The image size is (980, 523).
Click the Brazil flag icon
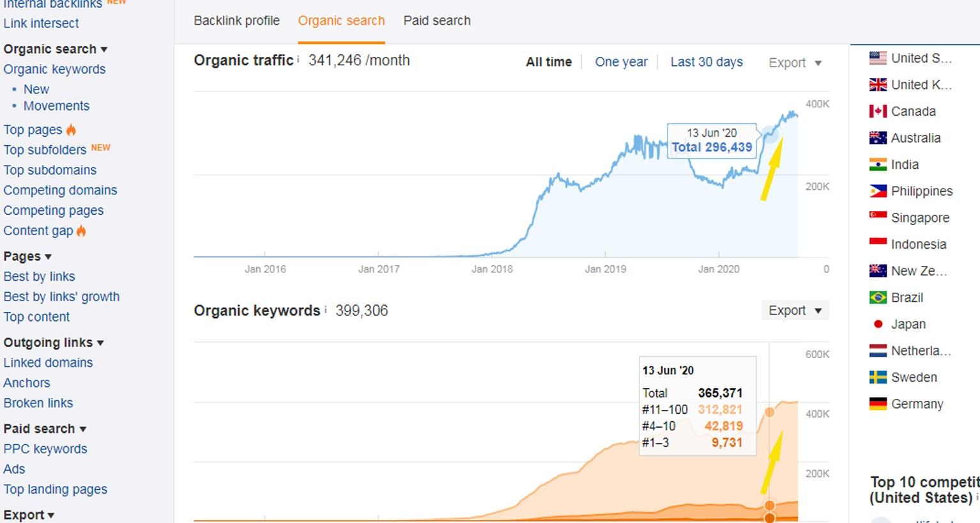[877, 297]
